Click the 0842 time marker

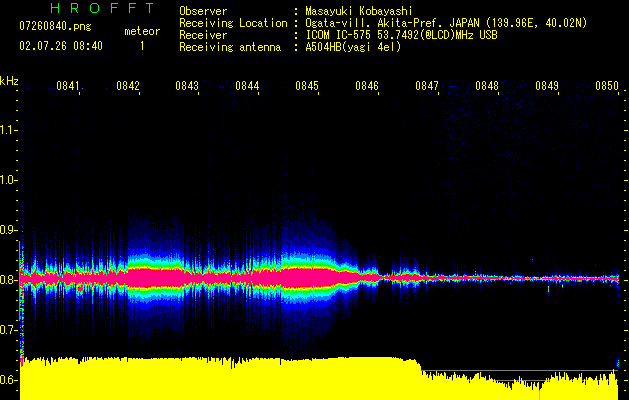pos(128,86)
